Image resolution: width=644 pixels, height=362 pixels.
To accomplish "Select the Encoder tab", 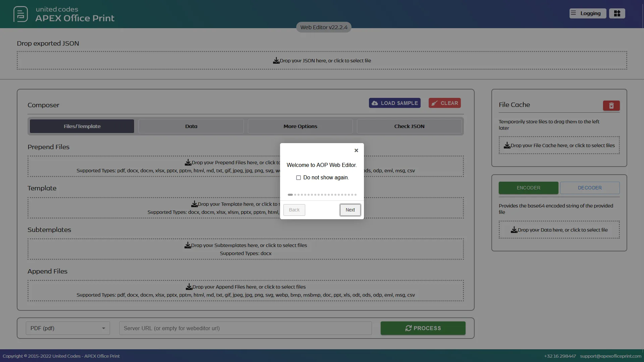I will pyautogui.click(x=528, y=188).
